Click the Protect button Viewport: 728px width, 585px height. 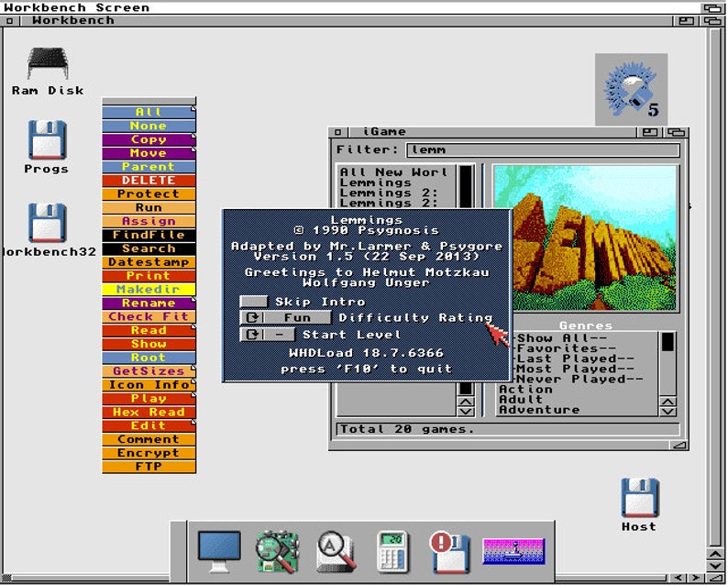pos(149,193)
